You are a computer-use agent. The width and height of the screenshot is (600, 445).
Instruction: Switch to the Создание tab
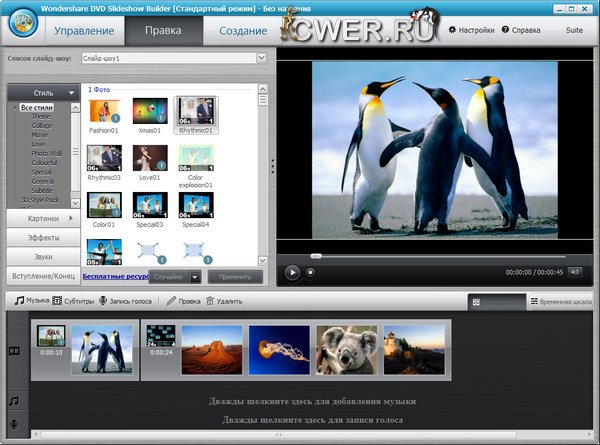242,31
